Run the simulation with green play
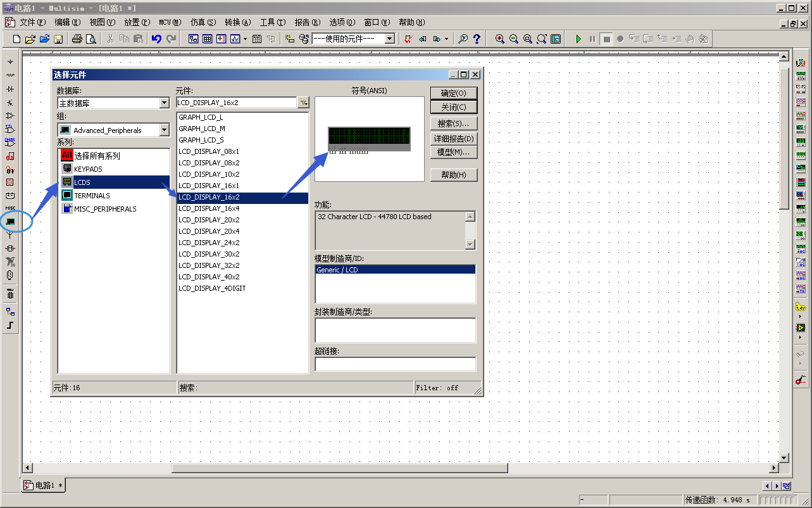Screen dimensions: 812x508 (x=578, y=39)
